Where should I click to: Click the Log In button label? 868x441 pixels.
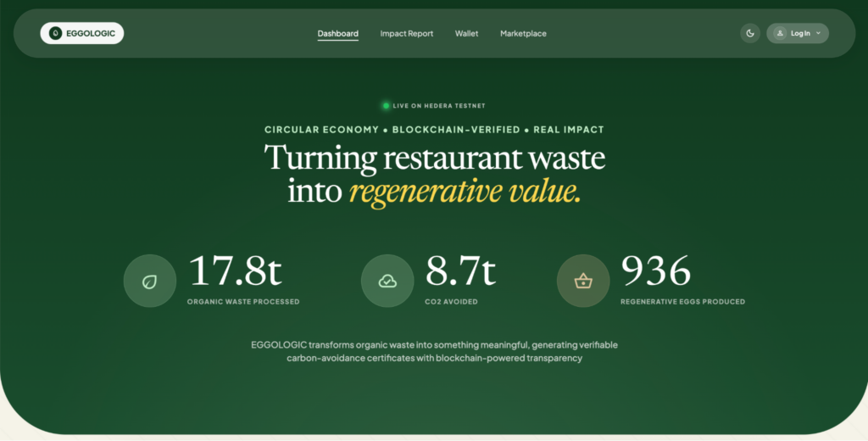[x=800, y=33]
